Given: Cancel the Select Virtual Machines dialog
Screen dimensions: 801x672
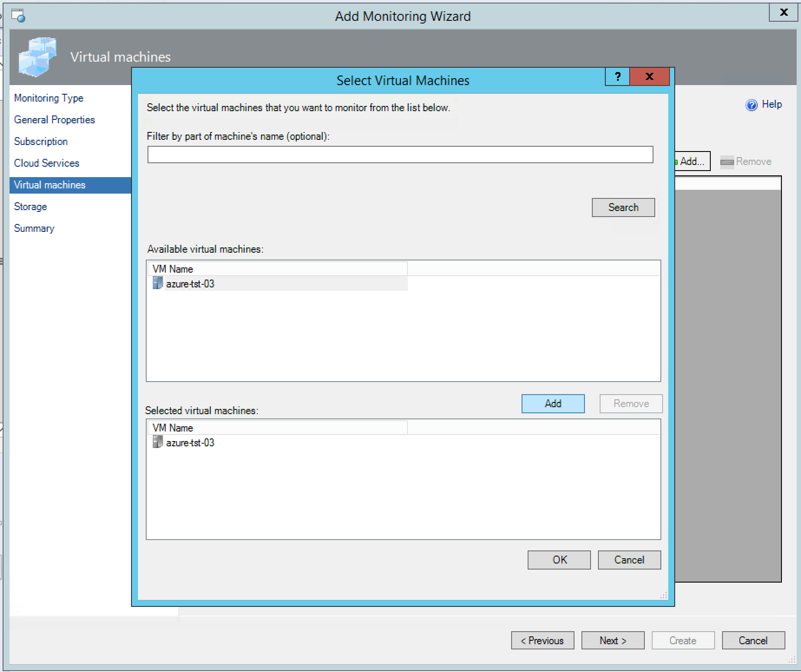Looking at the screenshot, I should pyautogui.click(x=629, y=560).
